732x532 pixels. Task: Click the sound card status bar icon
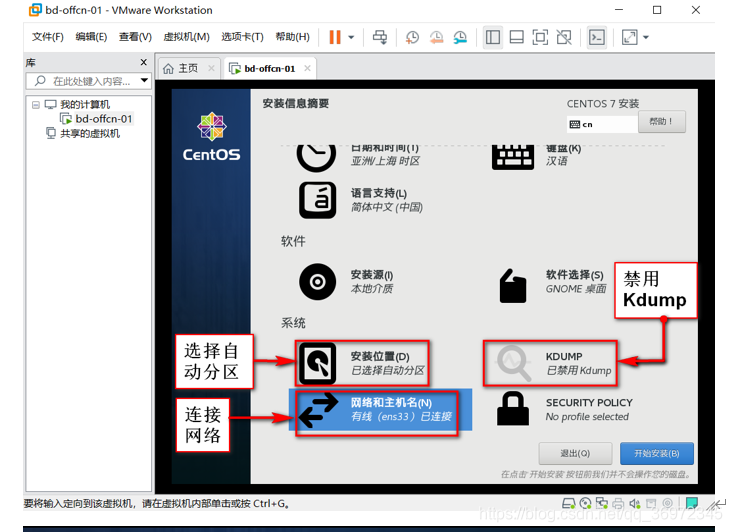click(x=634, y=504)
